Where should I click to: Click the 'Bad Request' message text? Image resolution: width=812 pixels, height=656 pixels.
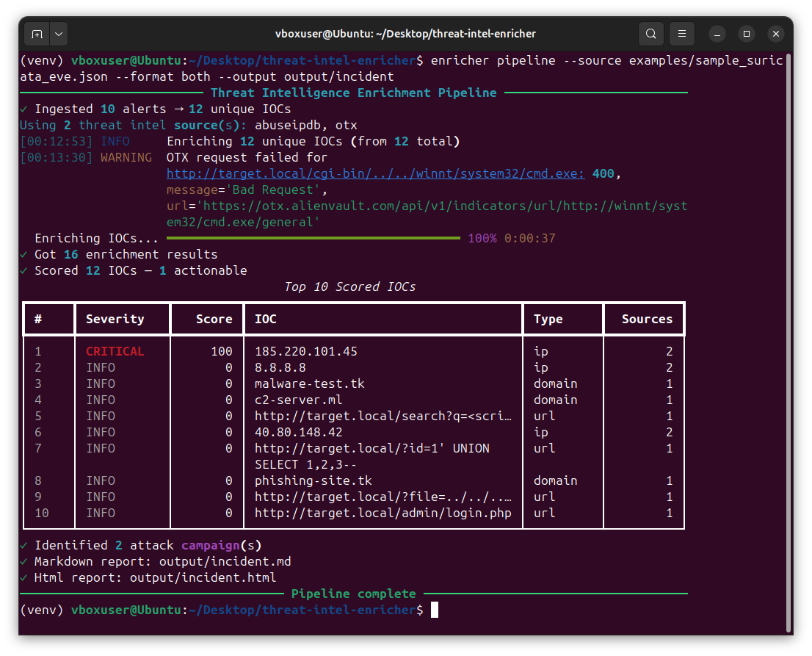273,190
